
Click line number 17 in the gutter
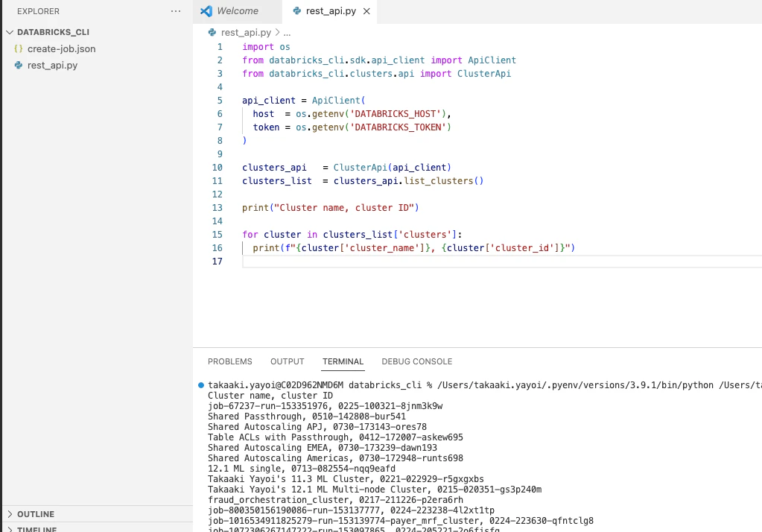click(x=218, y=261)
